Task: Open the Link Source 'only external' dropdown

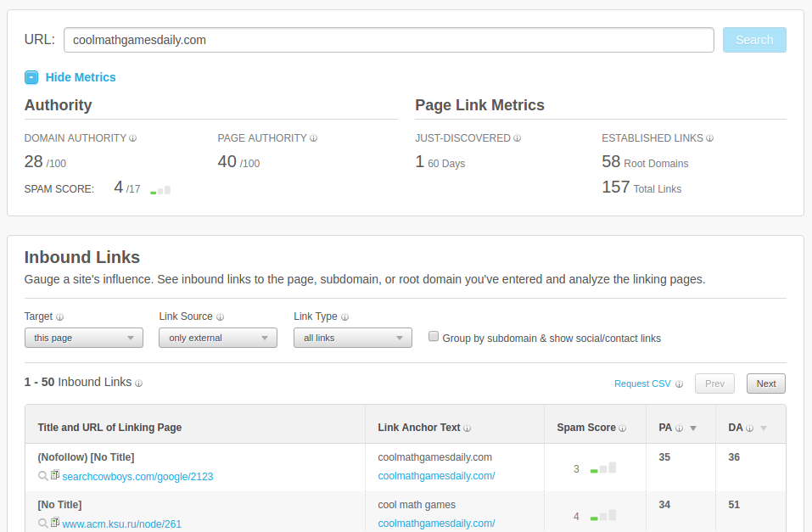Action: [x=218, y=338]
